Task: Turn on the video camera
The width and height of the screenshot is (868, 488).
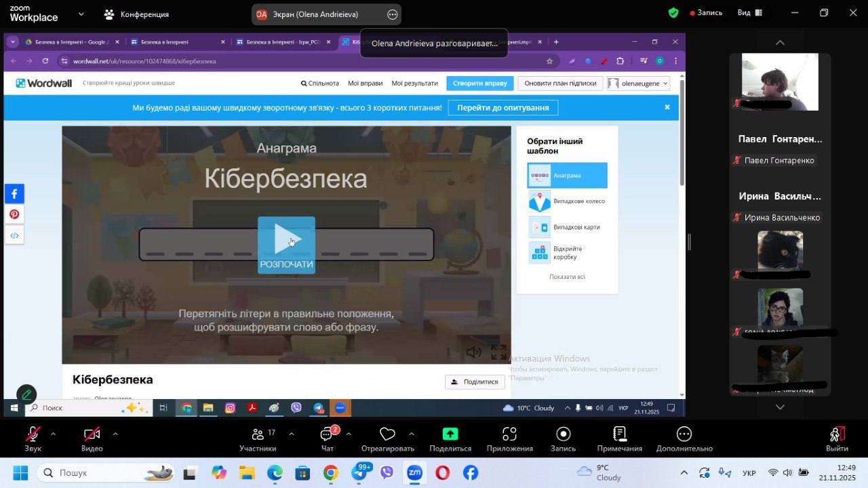Action: click(92, 435)
